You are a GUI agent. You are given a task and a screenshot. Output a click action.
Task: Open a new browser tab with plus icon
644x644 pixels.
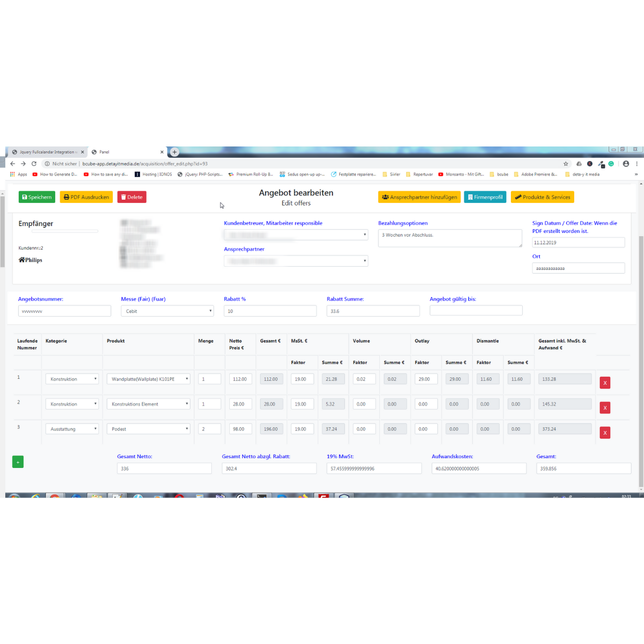click(174, 152)
